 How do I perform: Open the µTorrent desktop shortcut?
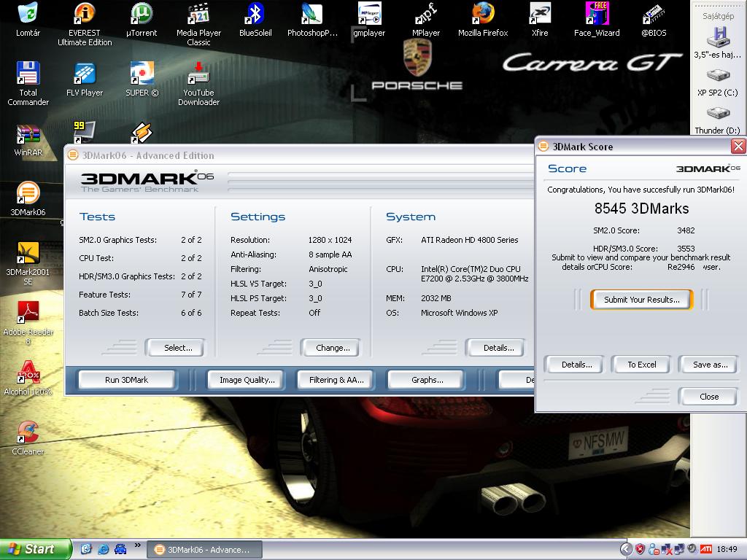point(142,19)
